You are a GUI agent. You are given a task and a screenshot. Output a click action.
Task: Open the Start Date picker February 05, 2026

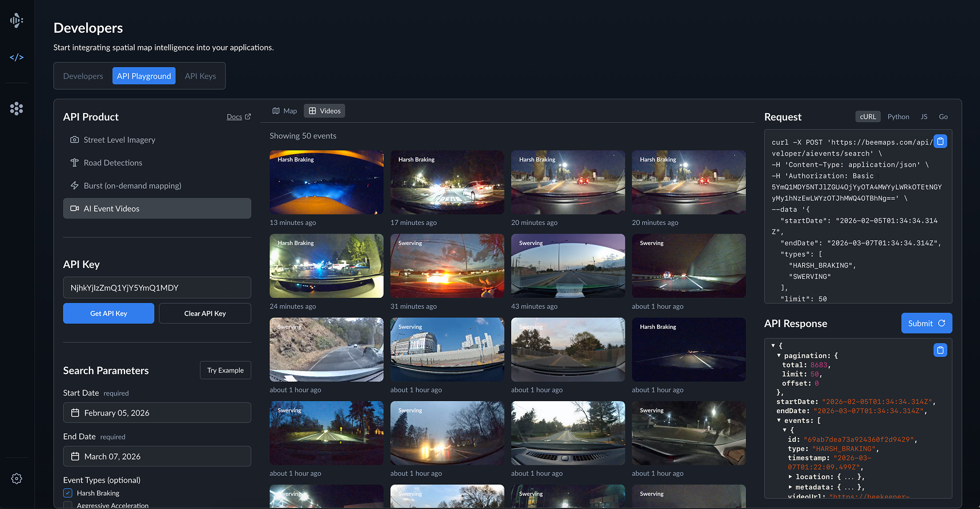157,413
